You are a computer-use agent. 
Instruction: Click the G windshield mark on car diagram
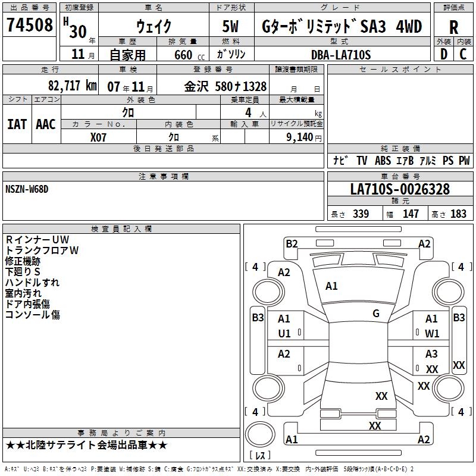point(375,314)
